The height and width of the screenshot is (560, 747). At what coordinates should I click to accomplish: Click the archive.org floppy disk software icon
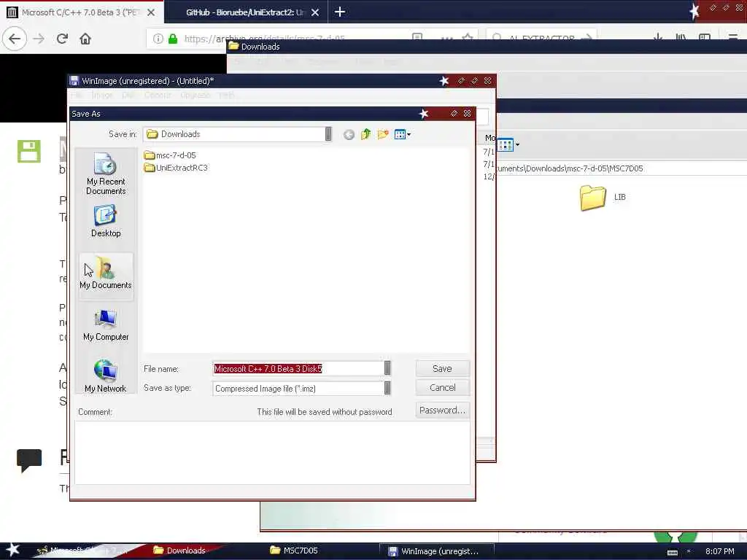pos(29,152)
